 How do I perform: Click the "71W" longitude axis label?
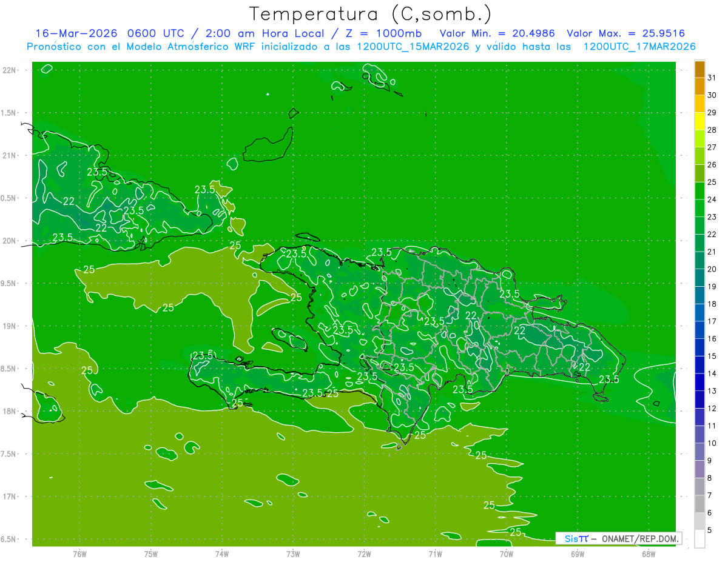tap(435, 554)
